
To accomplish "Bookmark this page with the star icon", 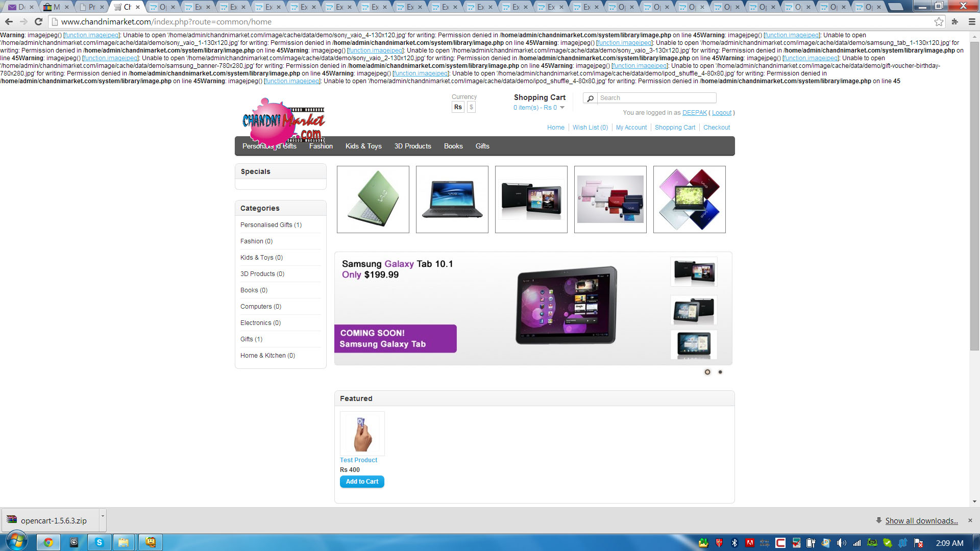I will (x=939, y=22).
